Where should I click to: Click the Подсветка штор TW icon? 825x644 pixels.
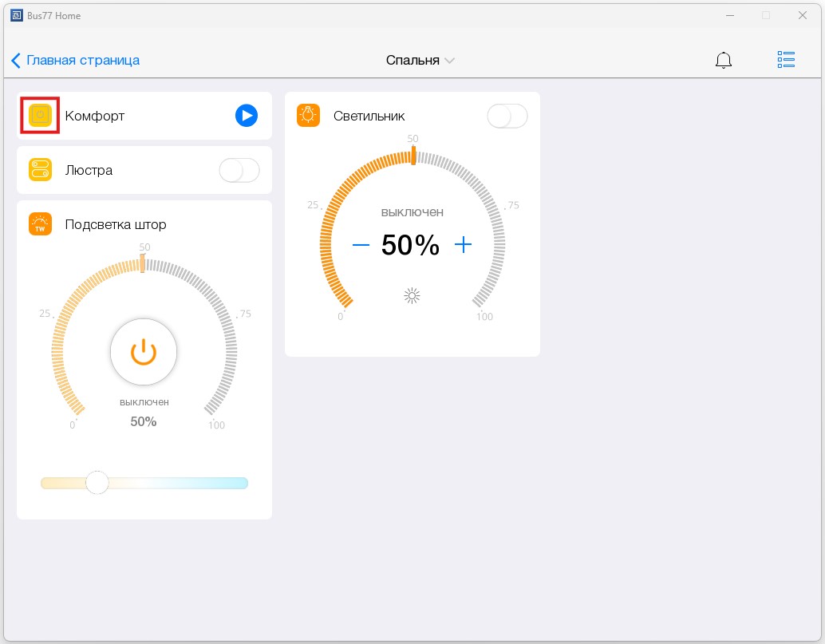(x=40, y=224)
